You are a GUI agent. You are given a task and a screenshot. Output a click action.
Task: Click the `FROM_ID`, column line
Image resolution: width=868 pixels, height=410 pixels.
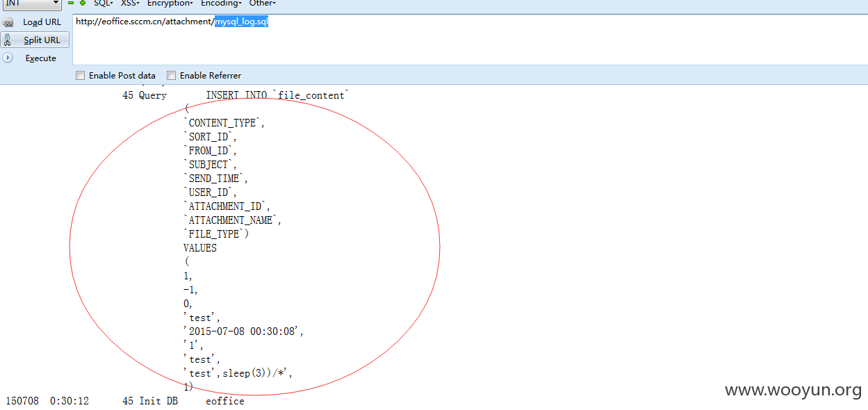[x=211, y=151]
